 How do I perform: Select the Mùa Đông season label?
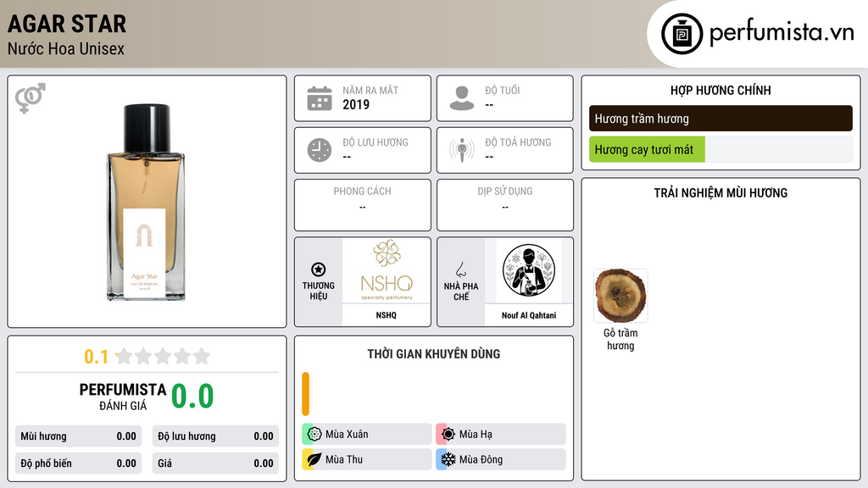481,459
